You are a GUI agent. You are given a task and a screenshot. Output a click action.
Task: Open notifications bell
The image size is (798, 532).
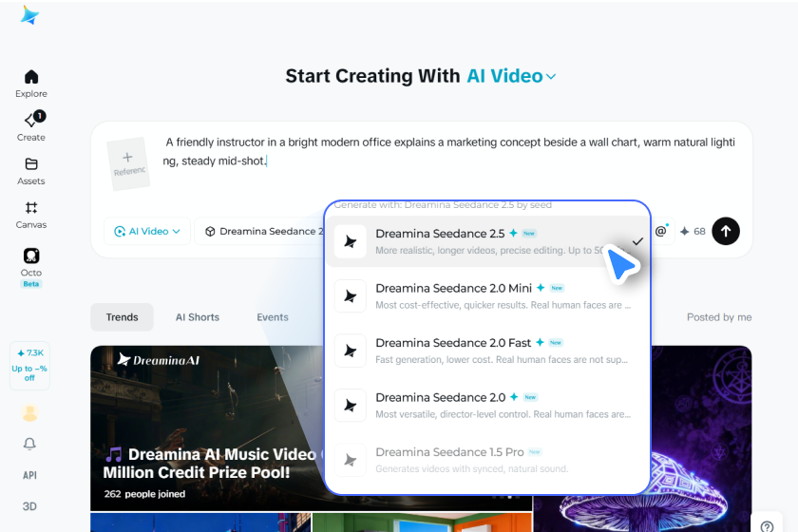[x=30, y=444]
